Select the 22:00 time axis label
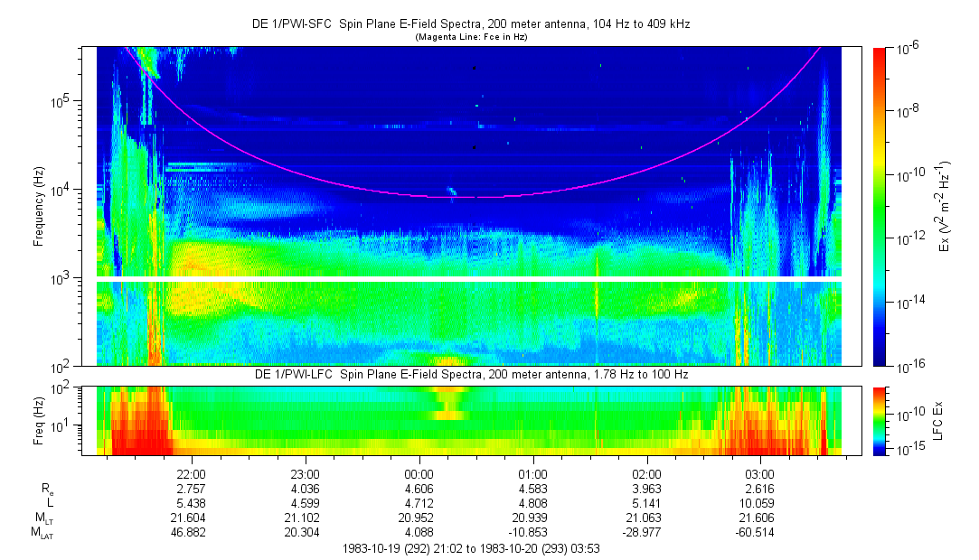 192,474
